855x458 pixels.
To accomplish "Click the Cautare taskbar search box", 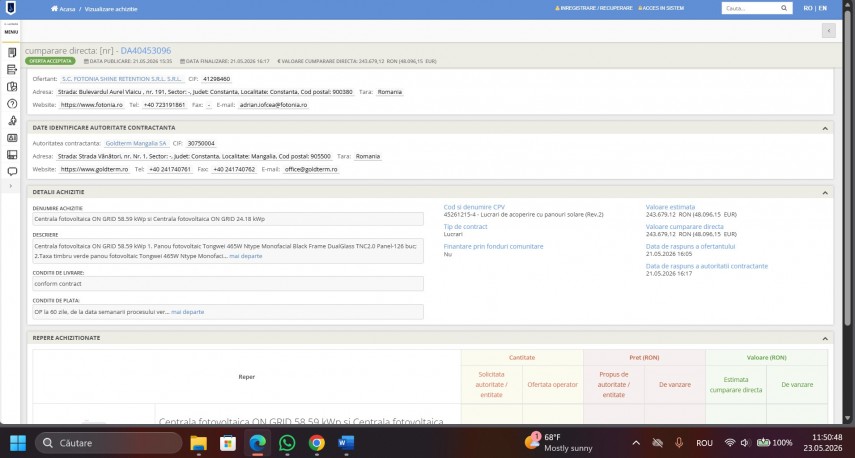I will tap(109, 443).
